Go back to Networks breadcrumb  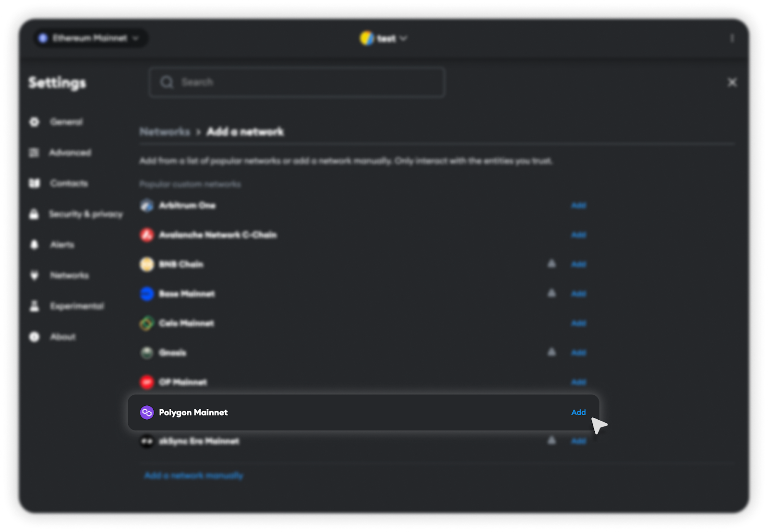pos(165,131)
